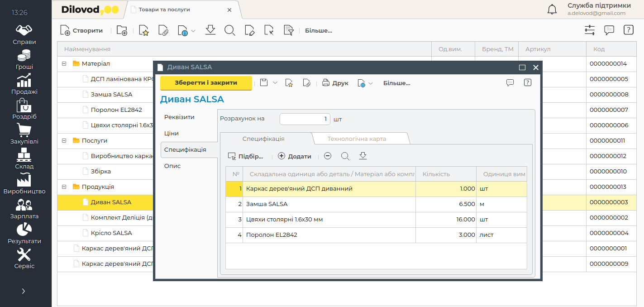Viewport: 644px width, 307px height.
Task: Open the Гроші sidebar section
Action: coord(24,60)
